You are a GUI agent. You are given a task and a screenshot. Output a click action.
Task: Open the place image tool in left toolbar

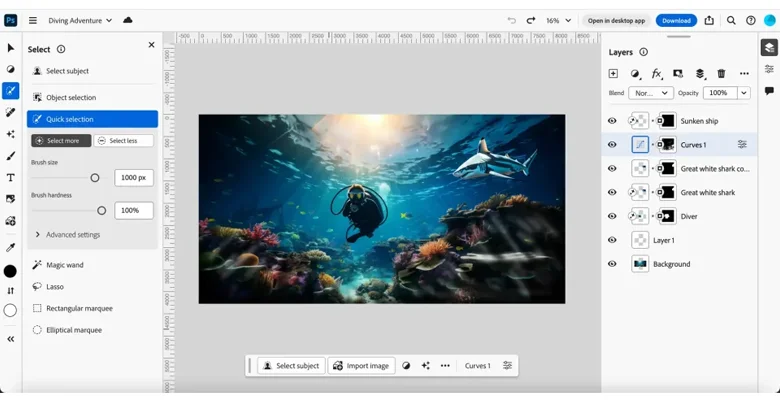coord(10,199)
